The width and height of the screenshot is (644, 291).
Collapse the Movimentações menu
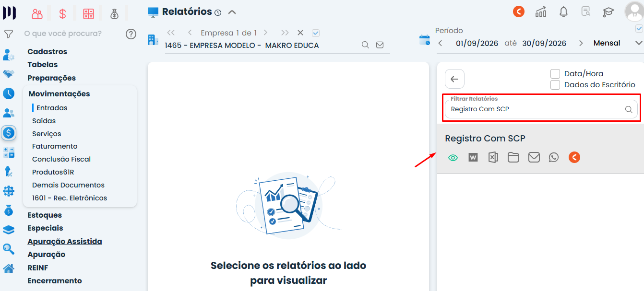pos(59,94)
